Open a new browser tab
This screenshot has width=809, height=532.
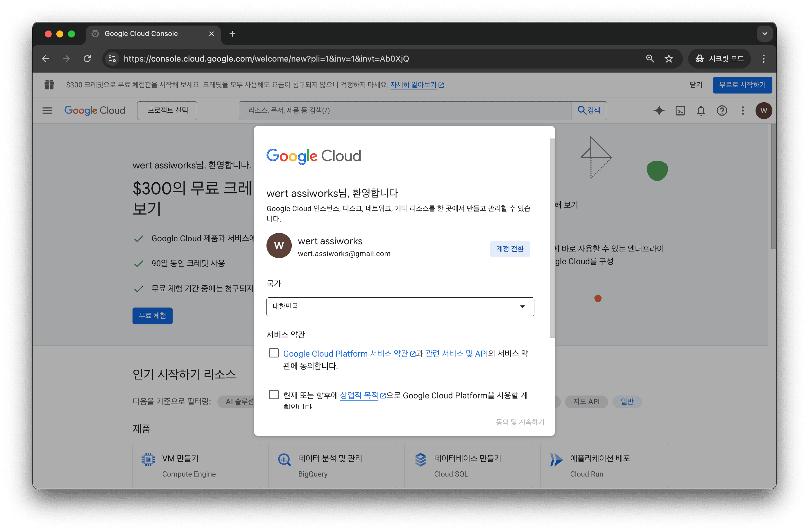click(x=232, y=34)
